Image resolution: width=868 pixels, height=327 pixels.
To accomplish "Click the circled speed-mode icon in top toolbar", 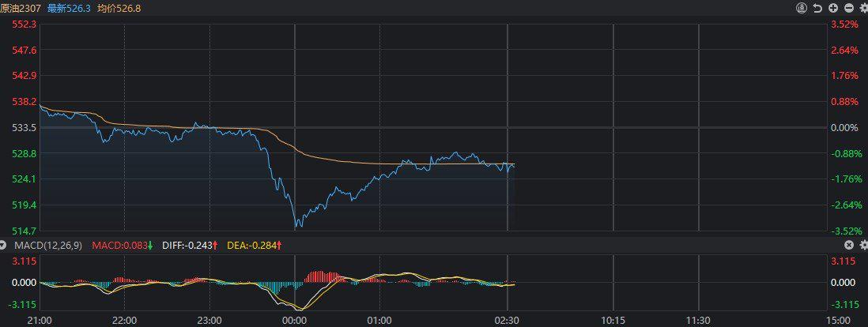I will (x=802, y=8).
